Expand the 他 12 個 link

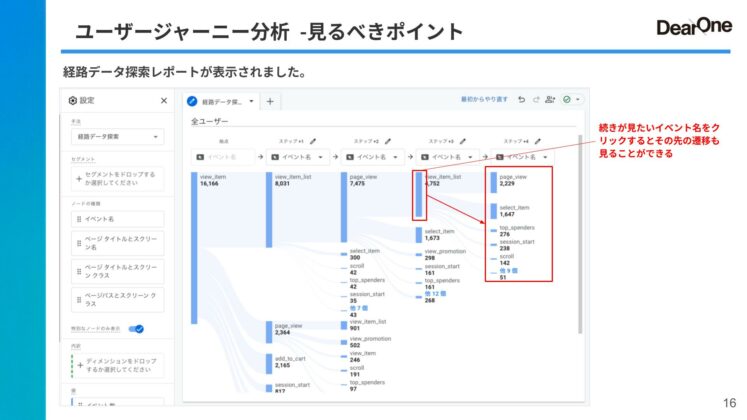[435, 294]
